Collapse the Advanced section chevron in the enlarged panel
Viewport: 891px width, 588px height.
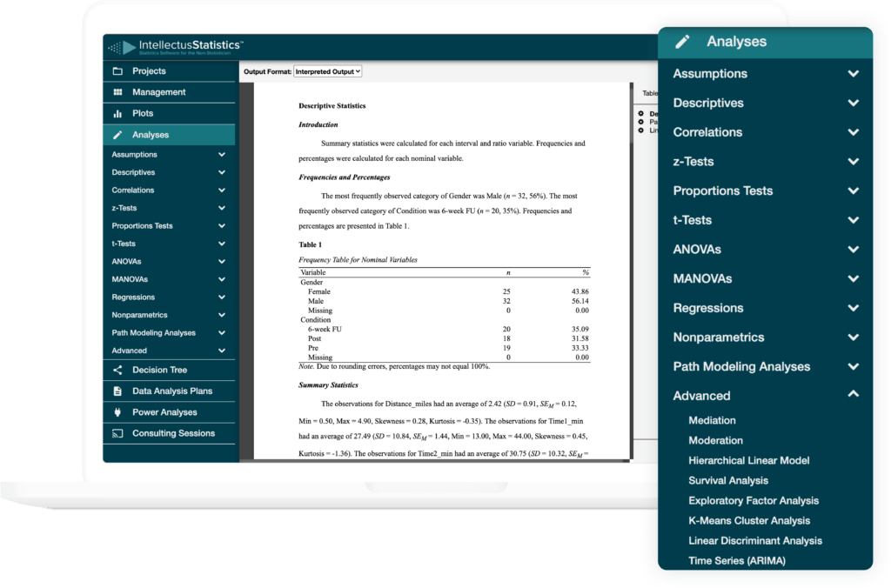coord(853,394)
